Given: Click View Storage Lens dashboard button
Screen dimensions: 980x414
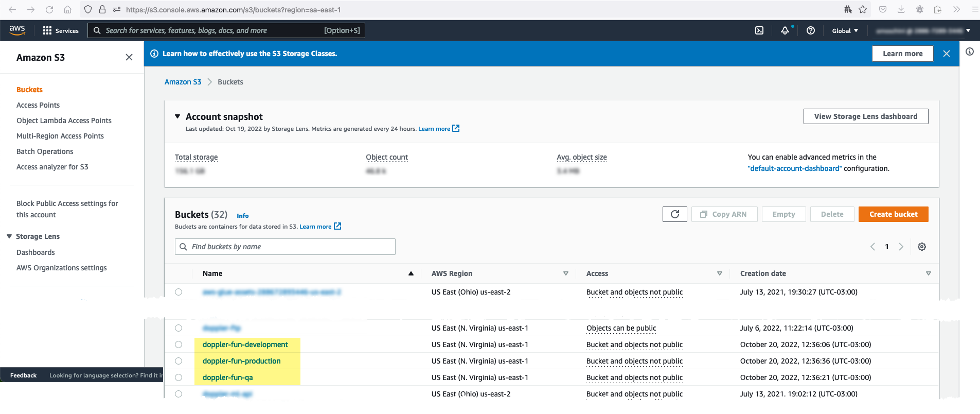Looking at the screenshot, I should pos(866,116).
